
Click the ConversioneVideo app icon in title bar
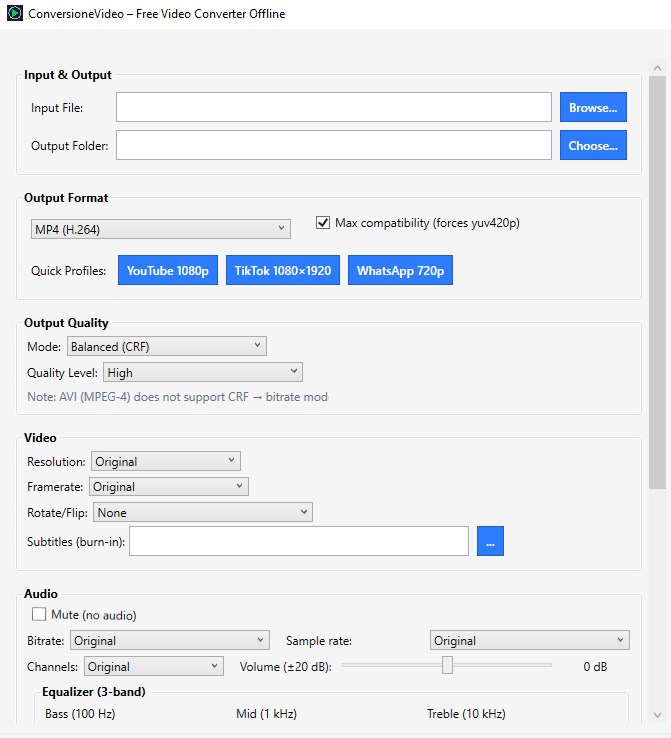click(15, 13)
